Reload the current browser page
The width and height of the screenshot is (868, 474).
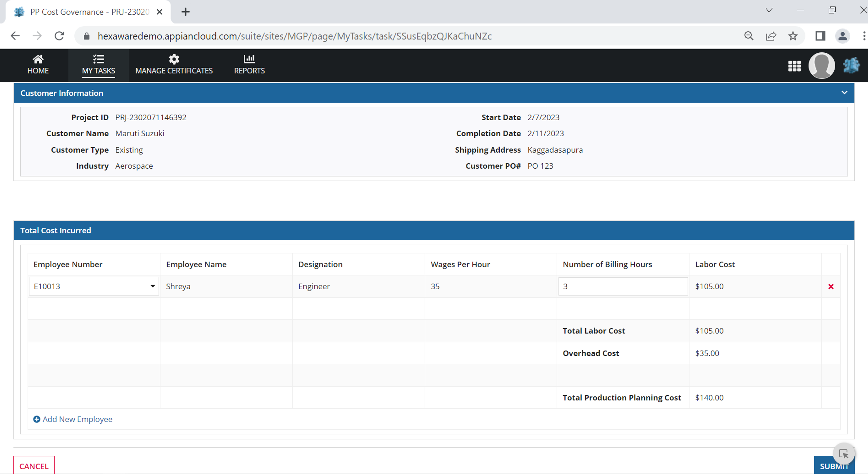pyautogui.click(x=59, y=36)
